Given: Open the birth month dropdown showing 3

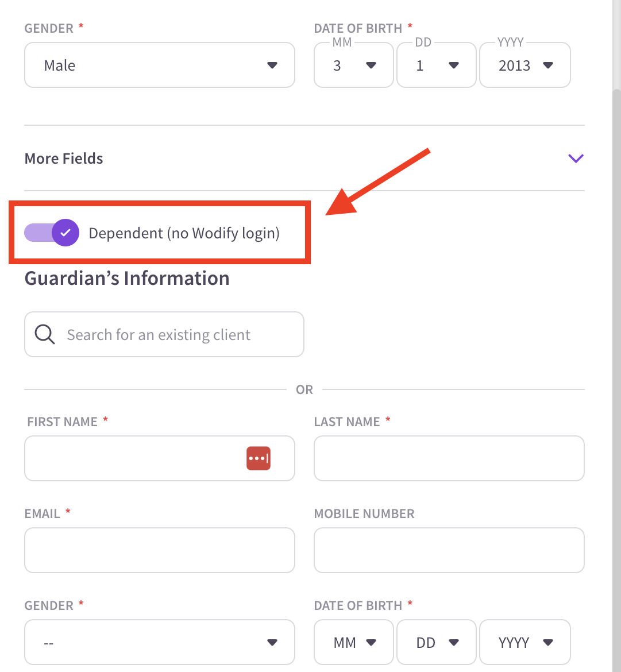Looking at the screenshot, I should (x=353, y=65).
